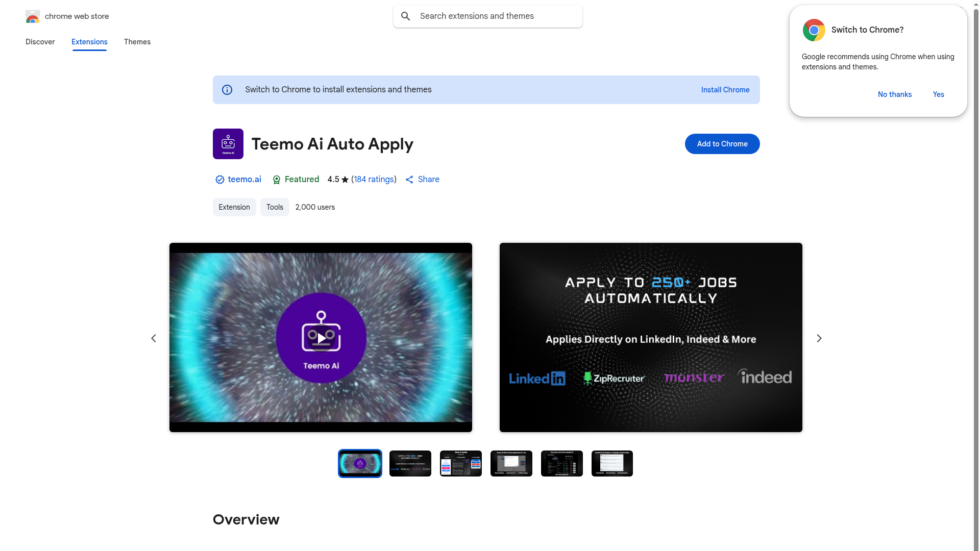The height and width of the screenshot is (551, 980).
Task: Switch to the Themes tab
Action: 137,42
